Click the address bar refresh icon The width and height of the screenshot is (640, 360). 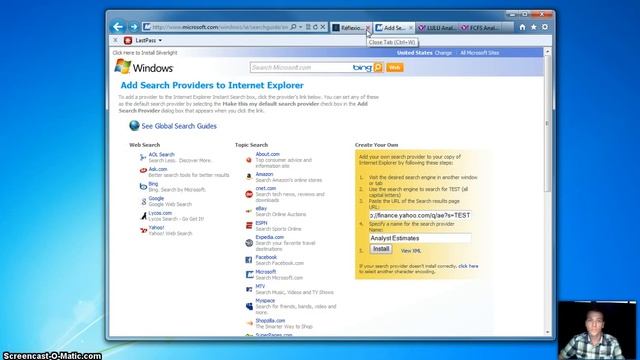[316, 27]
